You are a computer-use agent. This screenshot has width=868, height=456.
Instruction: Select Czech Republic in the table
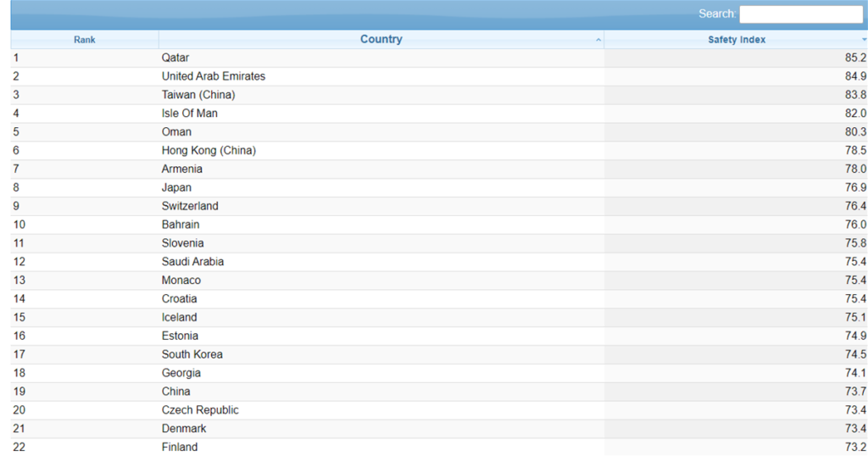(200, 410)
